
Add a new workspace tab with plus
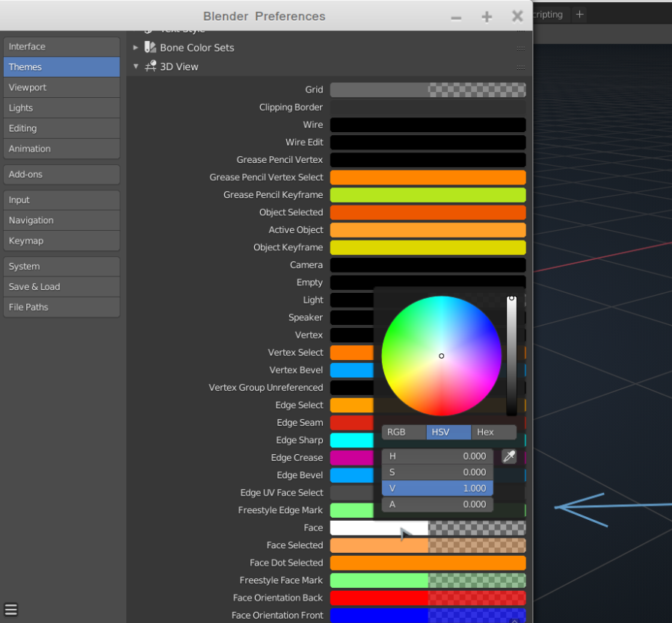coord(579,14)
